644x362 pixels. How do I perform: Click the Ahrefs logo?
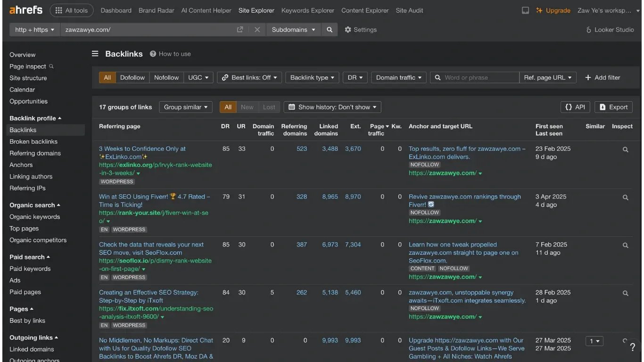tap(26, 10)
